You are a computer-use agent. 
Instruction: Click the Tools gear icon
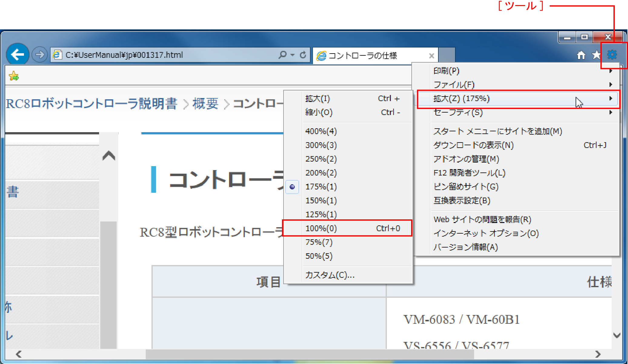point(612,55)
